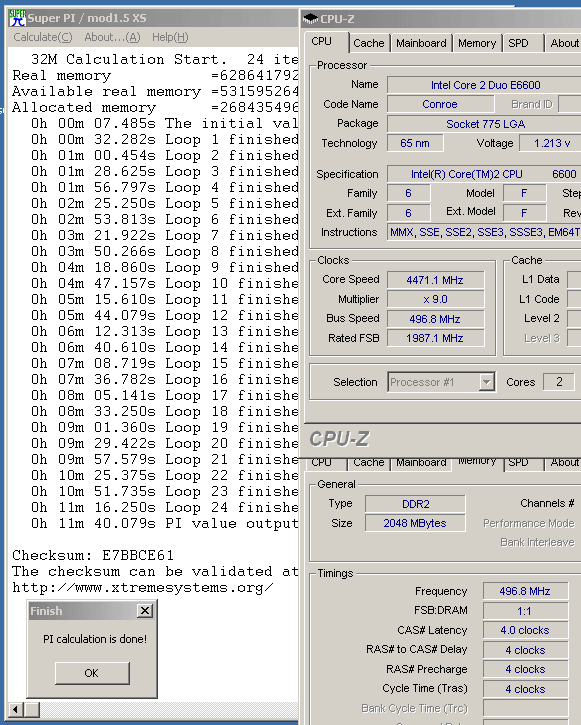
Task: Click the http://www.xtremesystems.org/ text
Action: click(x=143, y=588)
